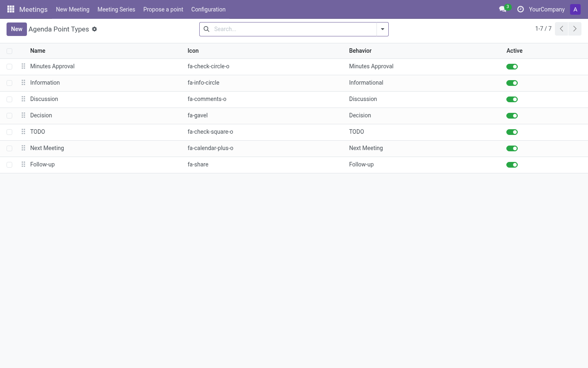Open the user avatar menu
This screenshot has width=588, height=368.
pyautogui.click(x=575, y=9)
